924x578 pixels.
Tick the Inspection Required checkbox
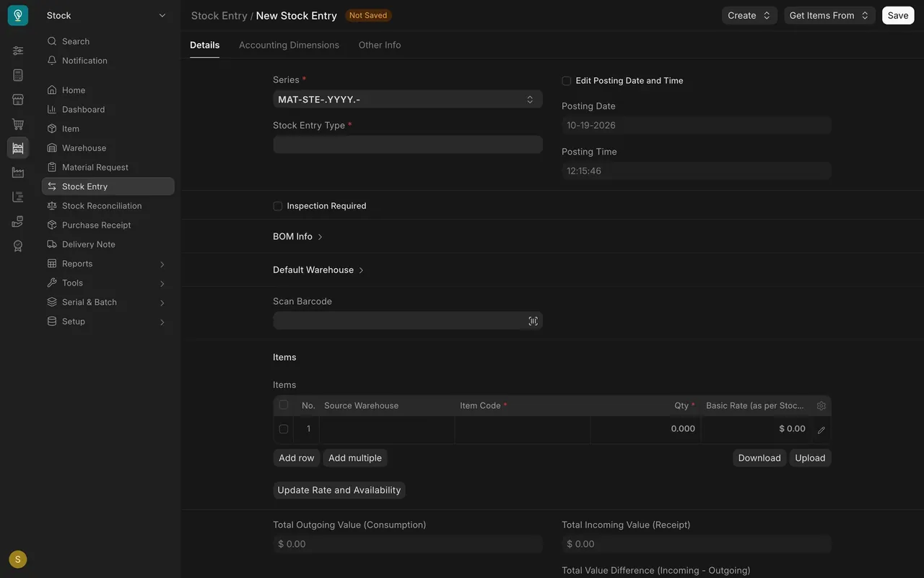tap(278, 206)
